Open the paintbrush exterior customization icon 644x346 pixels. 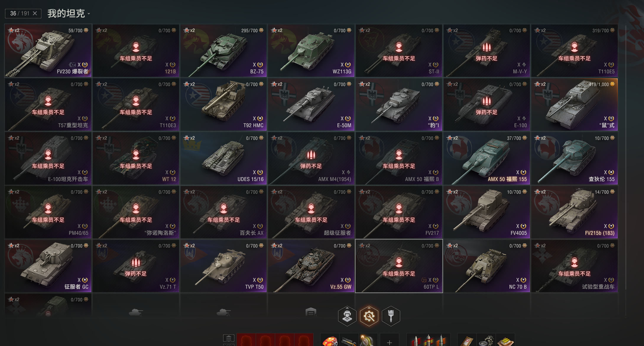[x=391, y=316]
